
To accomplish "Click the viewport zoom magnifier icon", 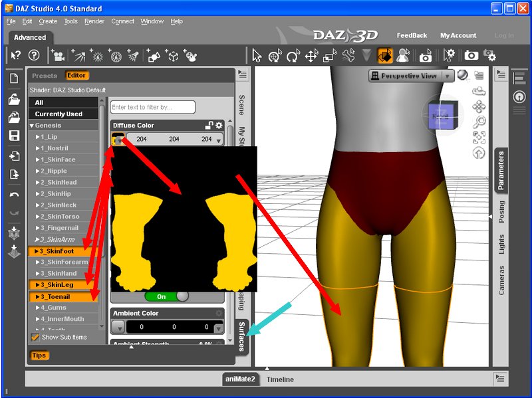I will 479,122.
